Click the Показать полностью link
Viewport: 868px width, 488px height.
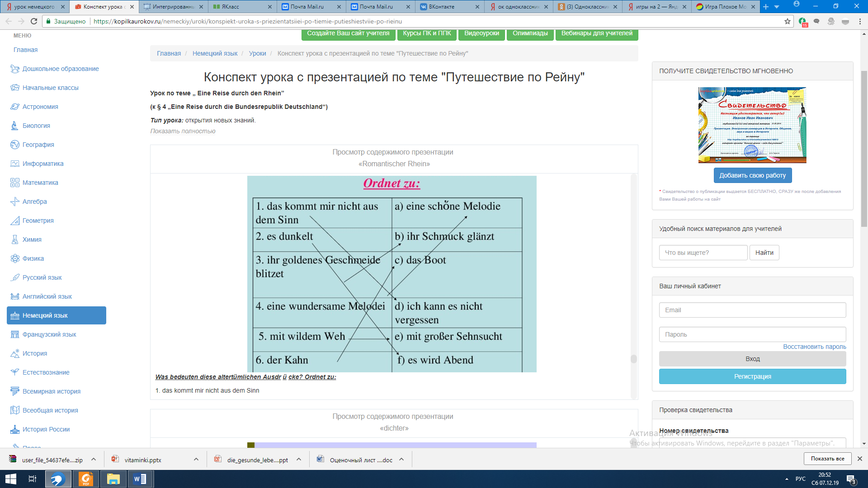tap(183, 131)
